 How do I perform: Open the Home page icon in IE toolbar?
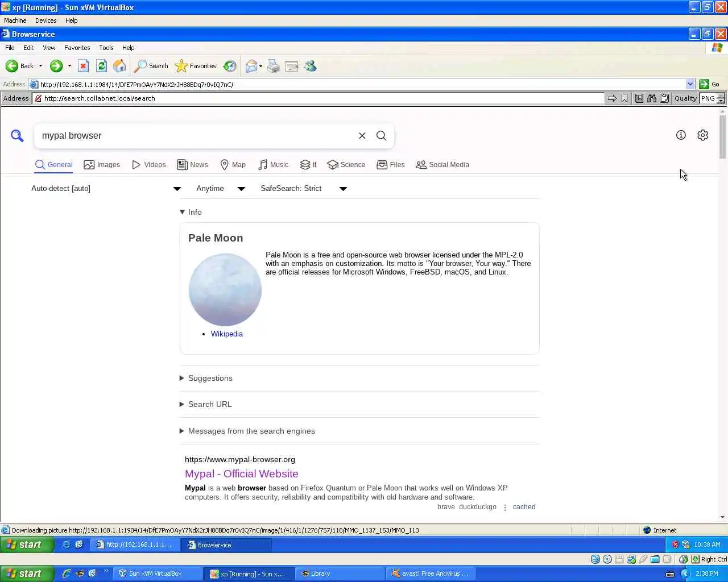click(119, 66)
